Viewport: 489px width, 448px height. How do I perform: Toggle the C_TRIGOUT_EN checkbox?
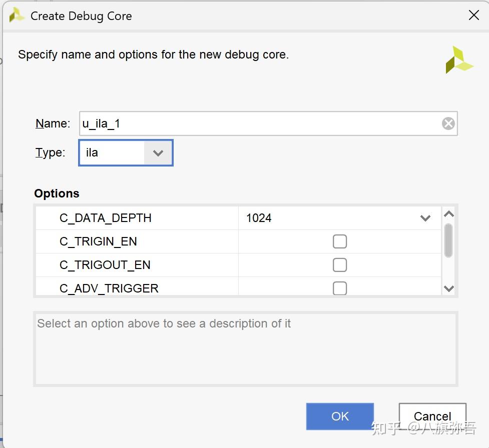click(340, 265)
